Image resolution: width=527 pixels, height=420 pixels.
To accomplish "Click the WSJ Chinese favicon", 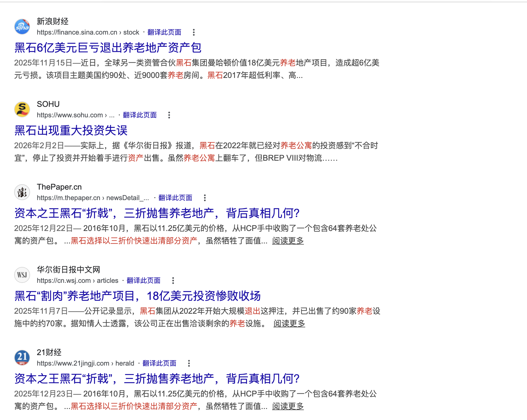I will tap(22, 275).
